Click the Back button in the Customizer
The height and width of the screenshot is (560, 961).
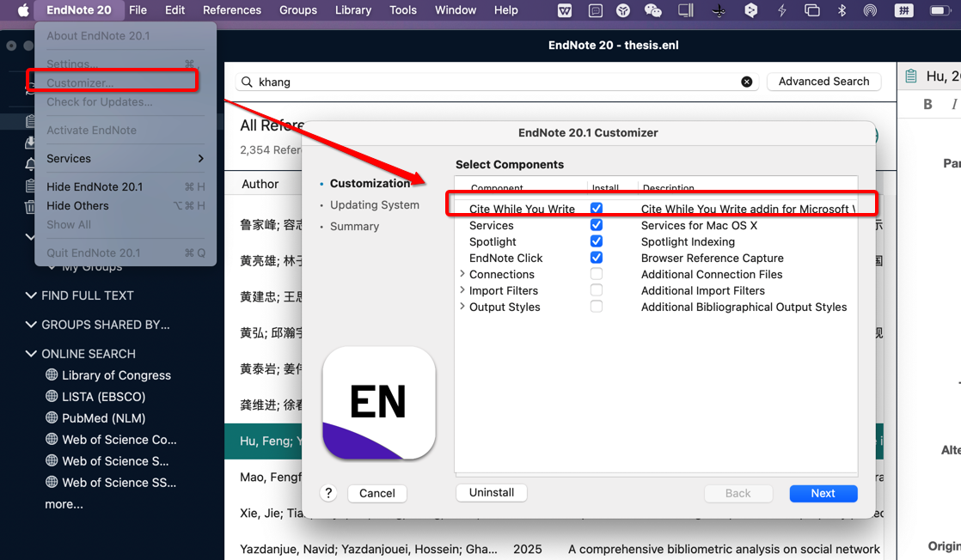738,493
